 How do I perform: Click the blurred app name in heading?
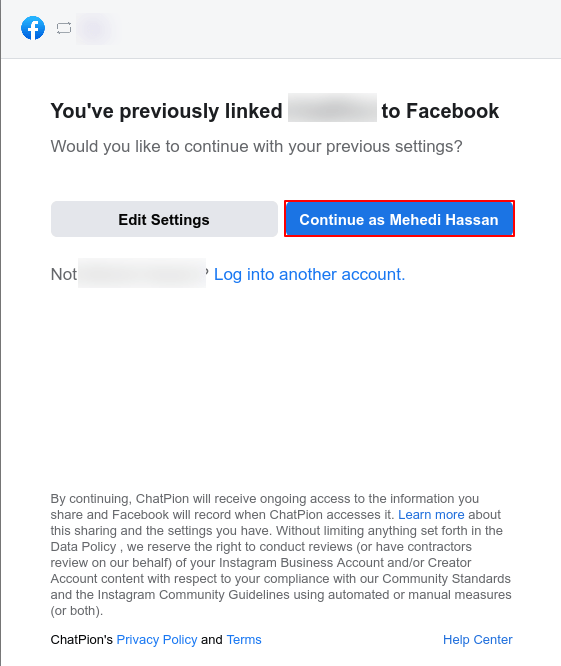[x=332, y=108]
